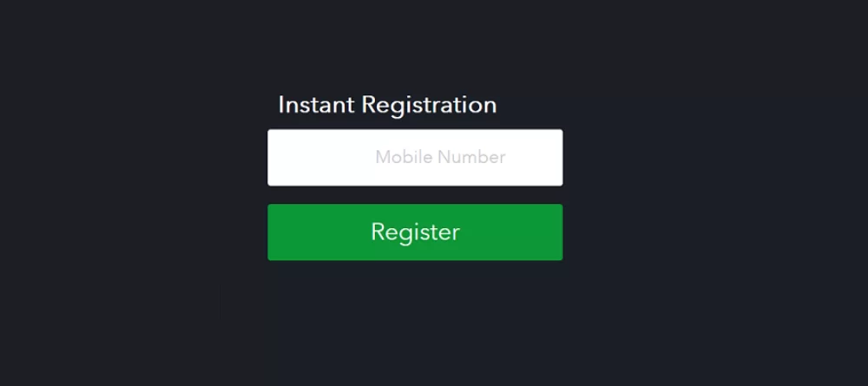This screenshot has height=386, width=868.
Task: Place the cursor in the Mobile Number field
Action: click(x=415, y=158)
